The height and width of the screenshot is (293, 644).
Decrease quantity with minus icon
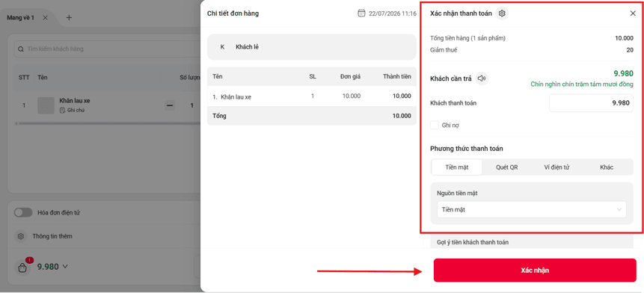(x=170, y=105)
